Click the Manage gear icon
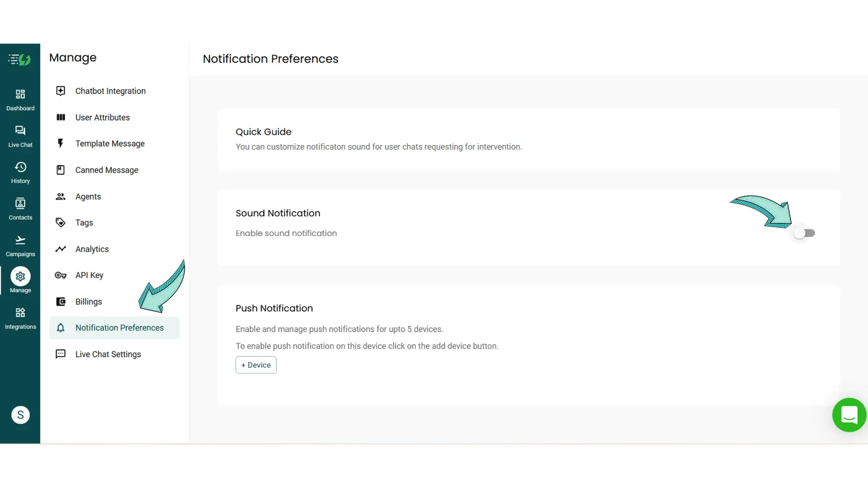Viewport: 868px width, 488px height. (20, 276)
